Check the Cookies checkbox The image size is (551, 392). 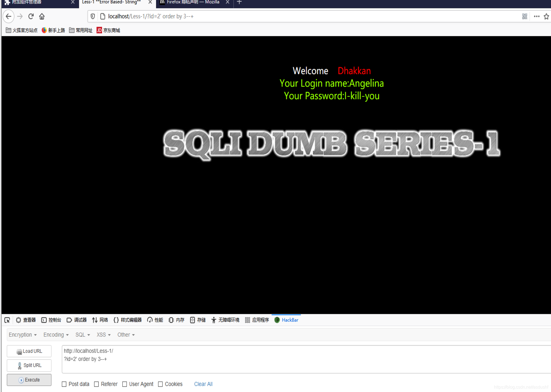(x=160, y=384)
